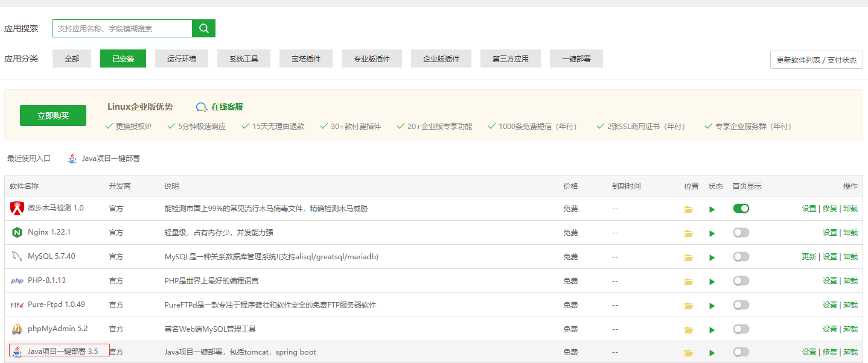Switch to 专业版插件 category
This screenshot has height=363, width=868.
point(372,58)
